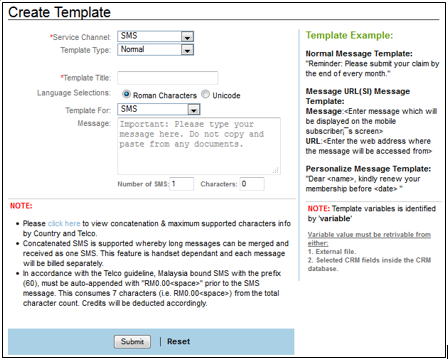Open the Template Type dropdown
The height and width of the screenshot is (360, 448).
click(x=155, y=50)
